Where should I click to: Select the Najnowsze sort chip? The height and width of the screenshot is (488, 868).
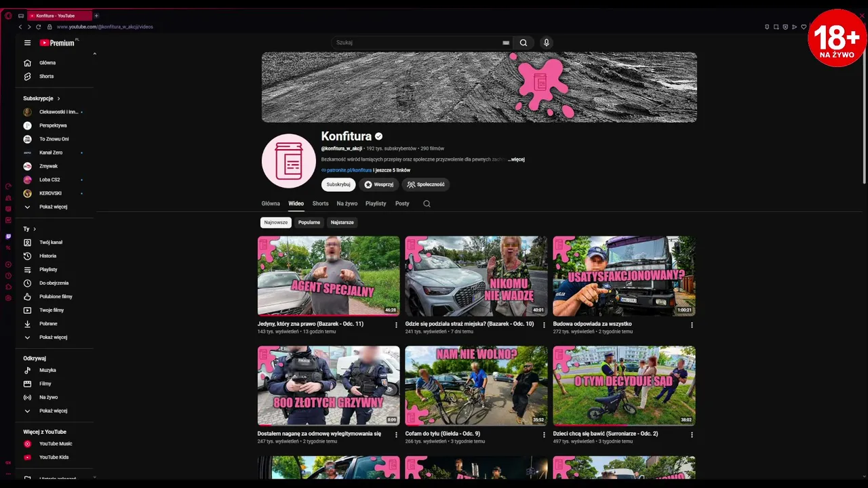276,222
